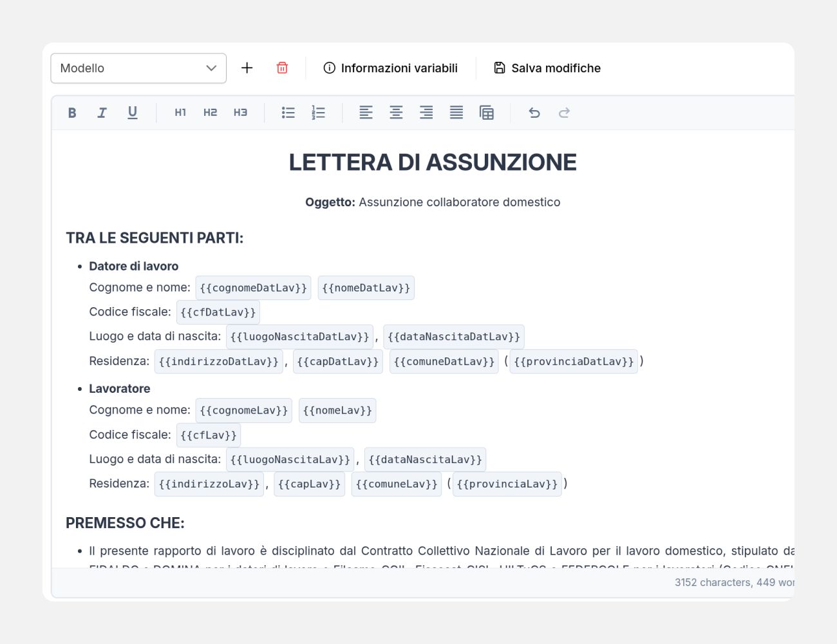The height and width of the screenshot is (644, 837).
Task: Delete template with red trash icon
Action: tap(282, 68)
